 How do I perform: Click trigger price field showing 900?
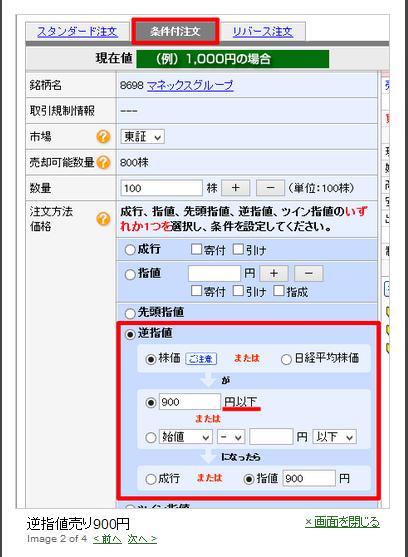pyautogui.click(x=190, y=402)
